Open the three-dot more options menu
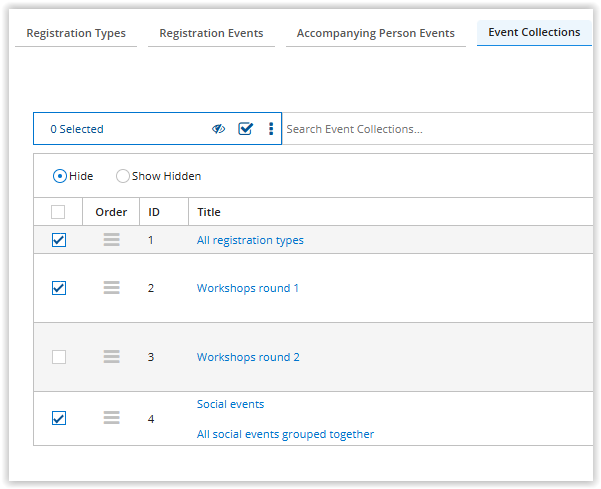This screenshot has height=489, width=601. (x=271, y=129)
